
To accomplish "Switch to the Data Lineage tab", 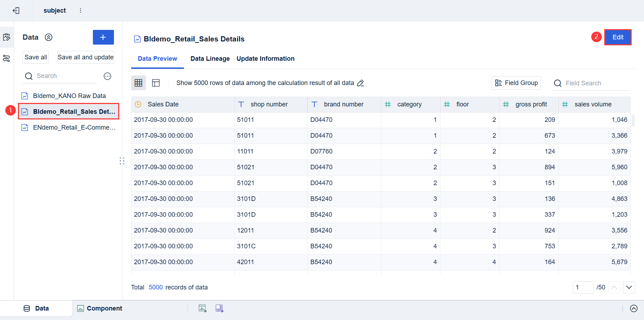I will [x=210, y=59].
